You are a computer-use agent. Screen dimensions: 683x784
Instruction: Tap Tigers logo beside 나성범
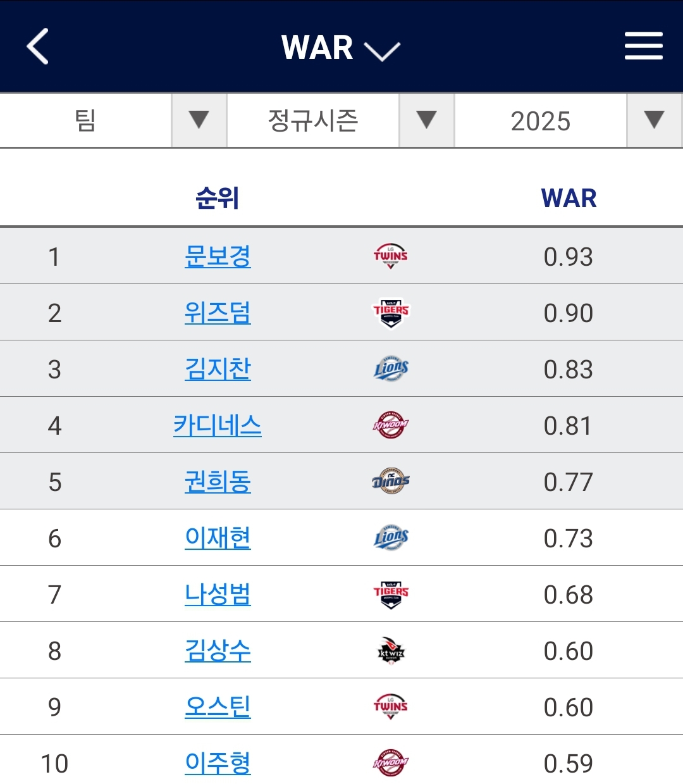(390, 594)
